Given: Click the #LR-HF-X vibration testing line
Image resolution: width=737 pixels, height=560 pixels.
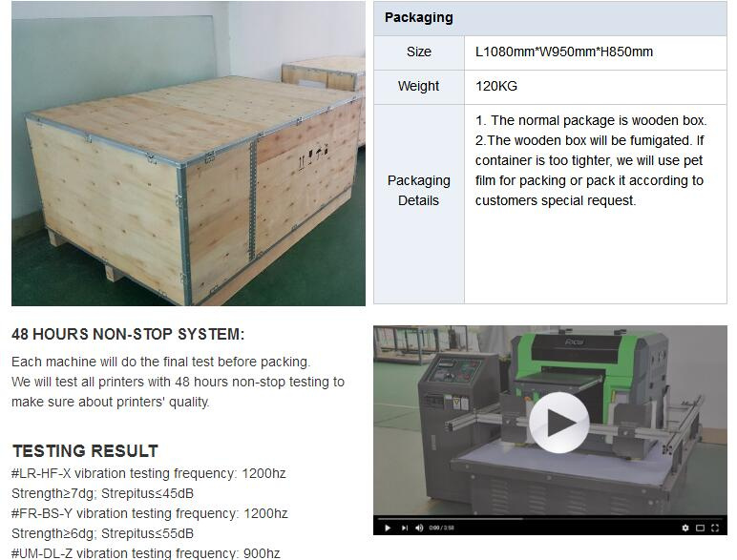Looking at the screenshot, I should (149, 473).
